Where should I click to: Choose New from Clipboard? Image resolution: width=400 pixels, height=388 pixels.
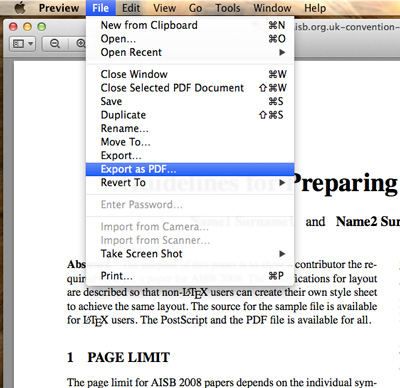tap(190, 25)
